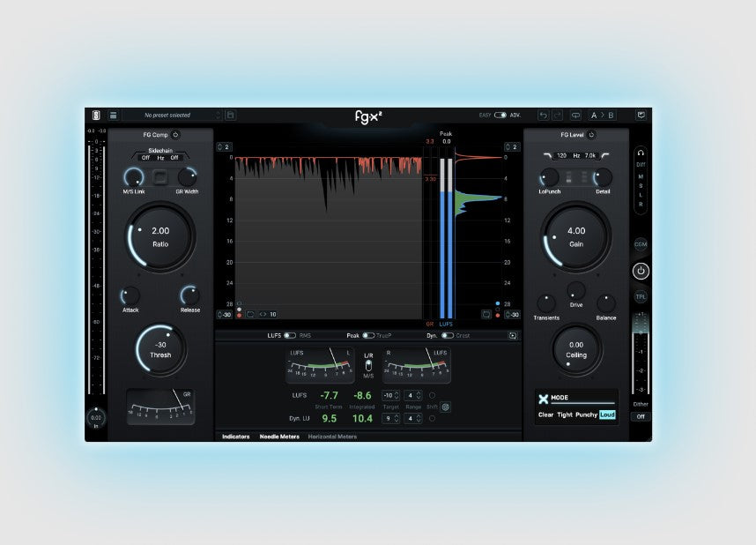Open the LUFS Target -10 stepper
The width and height of the screenshot is (756, 545).
click(389, 395)
